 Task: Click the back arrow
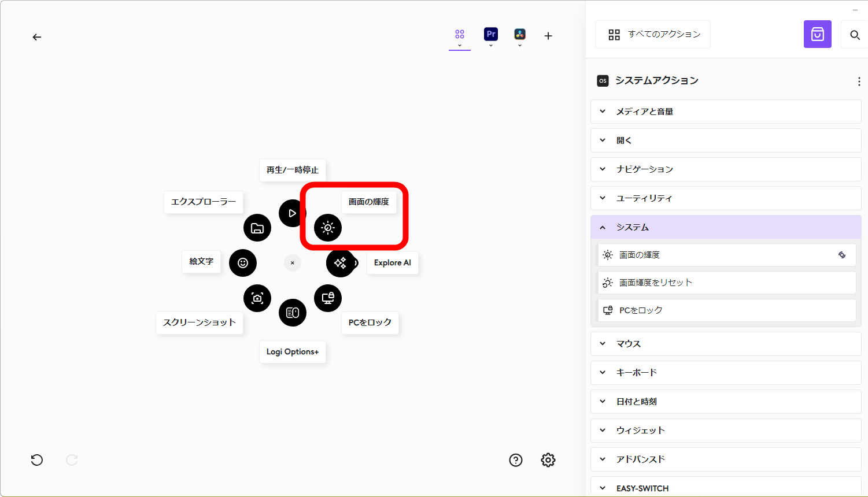click(x=37, y=37)
